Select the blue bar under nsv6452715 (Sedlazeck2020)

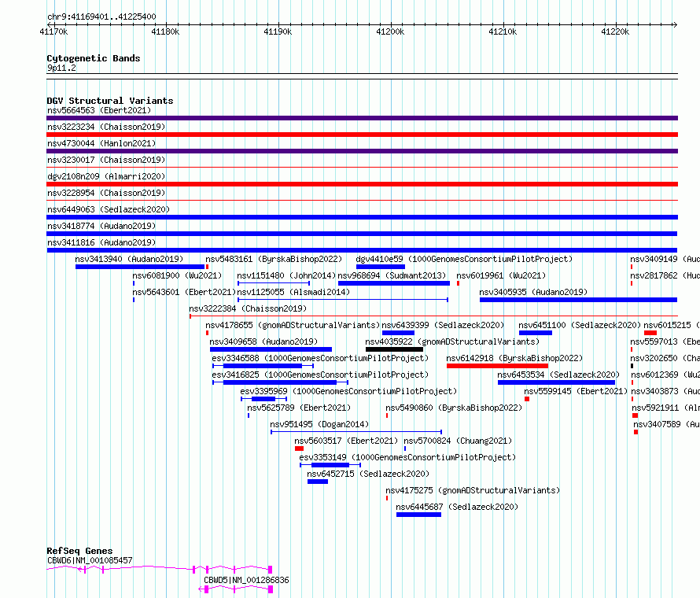318,482
